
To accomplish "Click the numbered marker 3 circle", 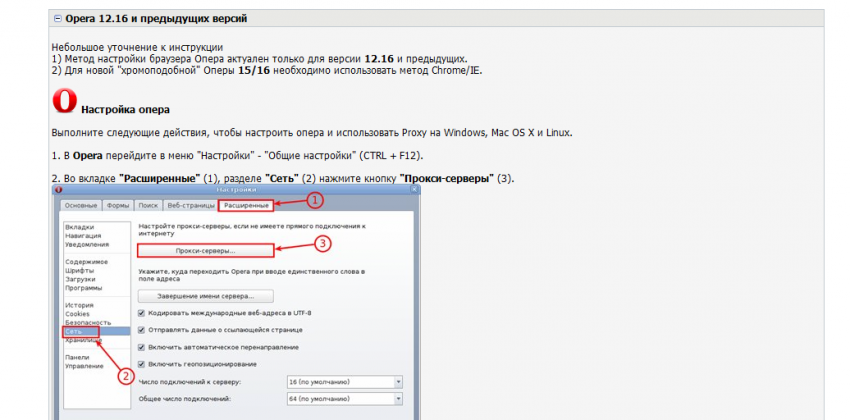I will pyautogui.click(x=322, y=242).
